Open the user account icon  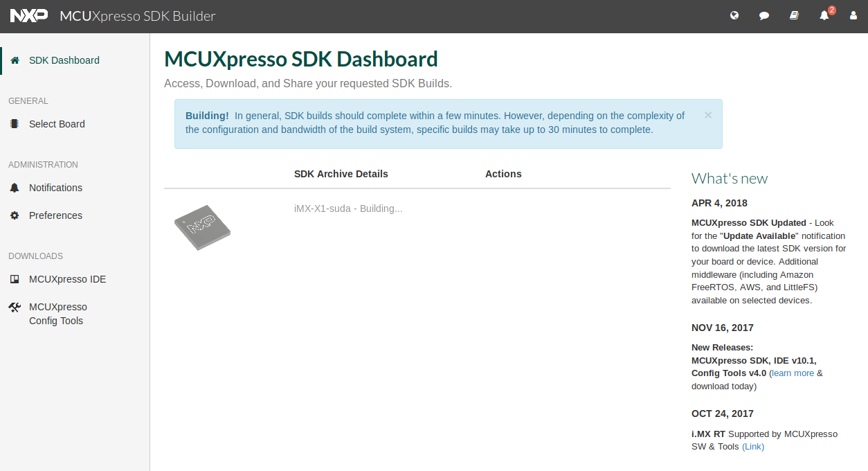(x=853, y=15)
